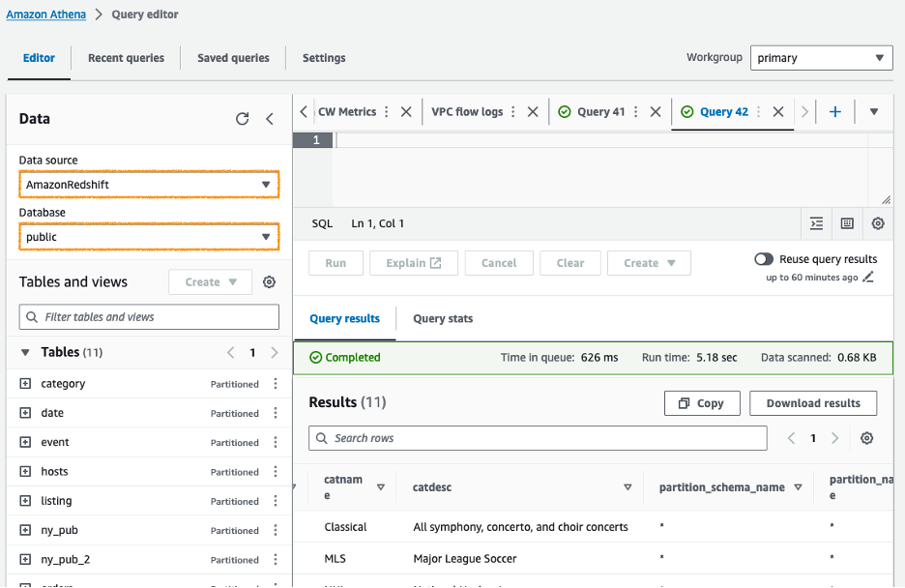Image resolution: width=905 pixels, height=588 pixels.
Task: Add a new query tab
Action: [834, 112]
